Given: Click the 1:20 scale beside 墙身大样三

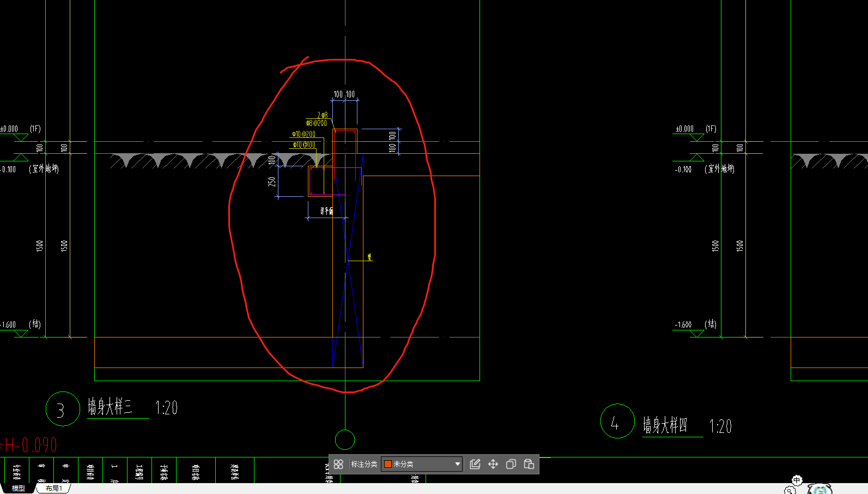Looking at the screenshot, I should click(166, 408).
